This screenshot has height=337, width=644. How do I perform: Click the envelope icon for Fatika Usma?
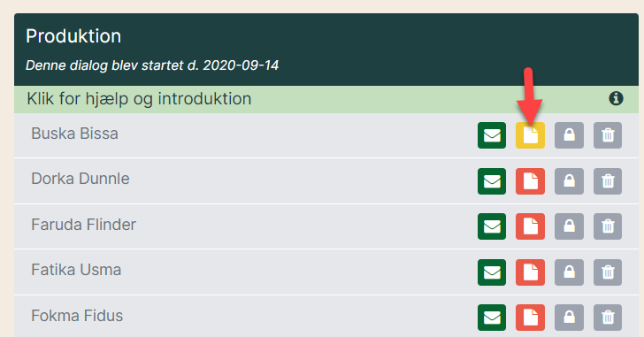point(492,272)
